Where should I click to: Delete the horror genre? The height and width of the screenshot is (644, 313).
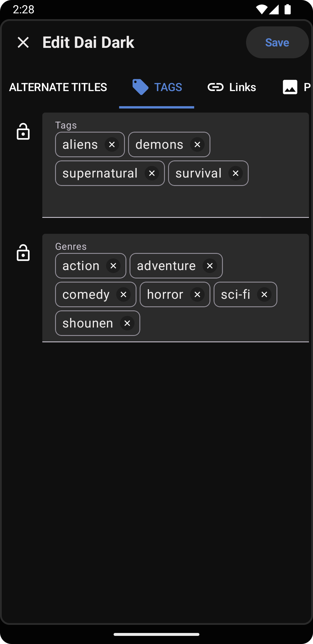pyautogui.click(x=197, y=294)
